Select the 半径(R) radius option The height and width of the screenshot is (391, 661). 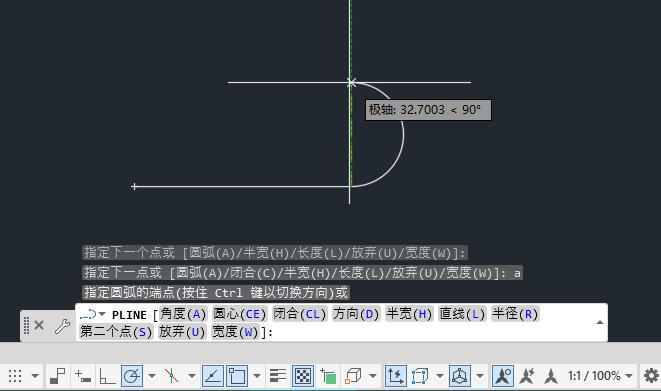coord(515,314)
